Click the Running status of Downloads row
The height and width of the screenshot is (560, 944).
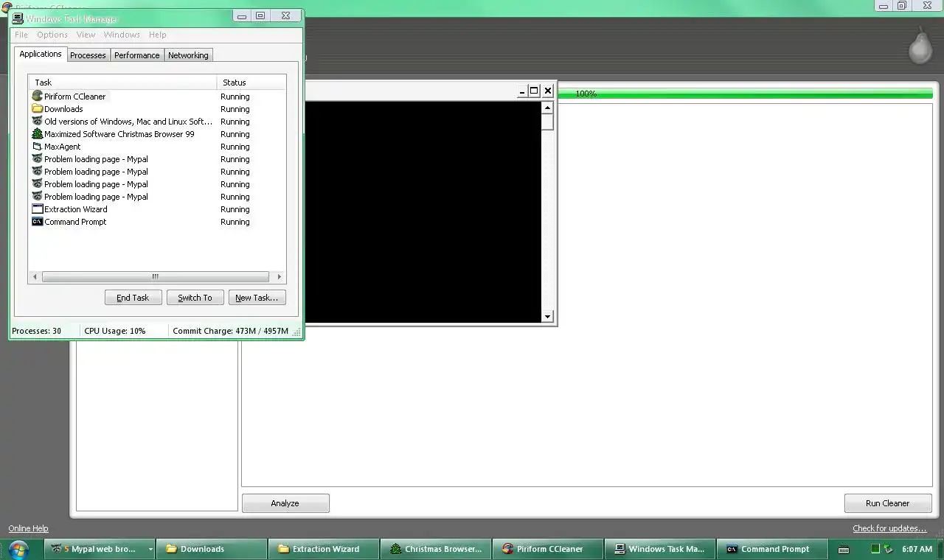click(x=235, y=109)
